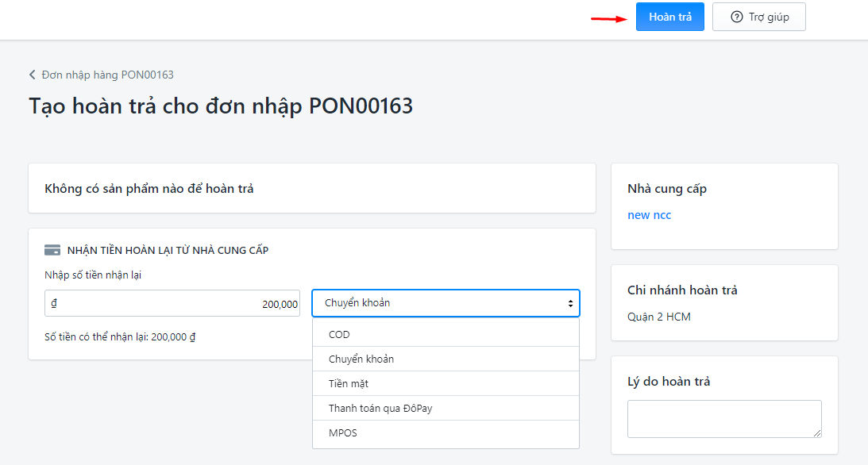Click the resize grip on the reason textarea
This screenshot has width=868, height=465.
817,433
